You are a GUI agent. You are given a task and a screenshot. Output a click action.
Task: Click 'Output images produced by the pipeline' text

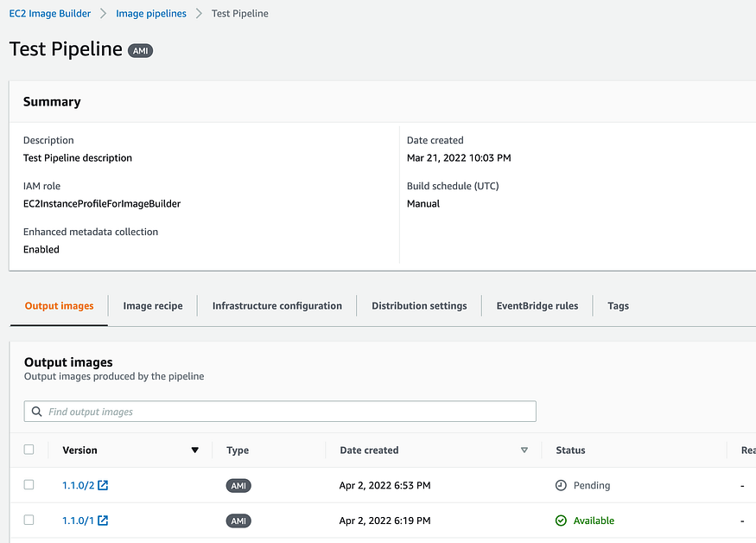(114, 376)
